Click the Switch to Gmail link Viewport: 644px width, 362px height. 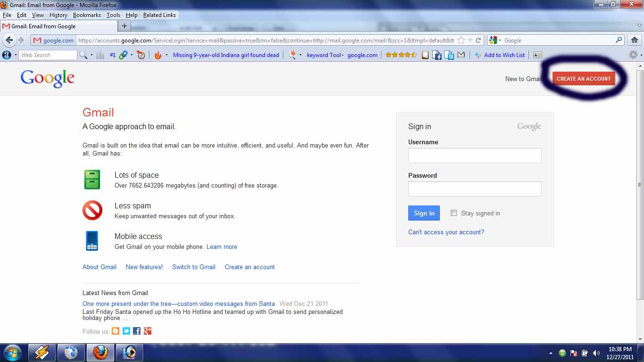(x=194, y=267)
